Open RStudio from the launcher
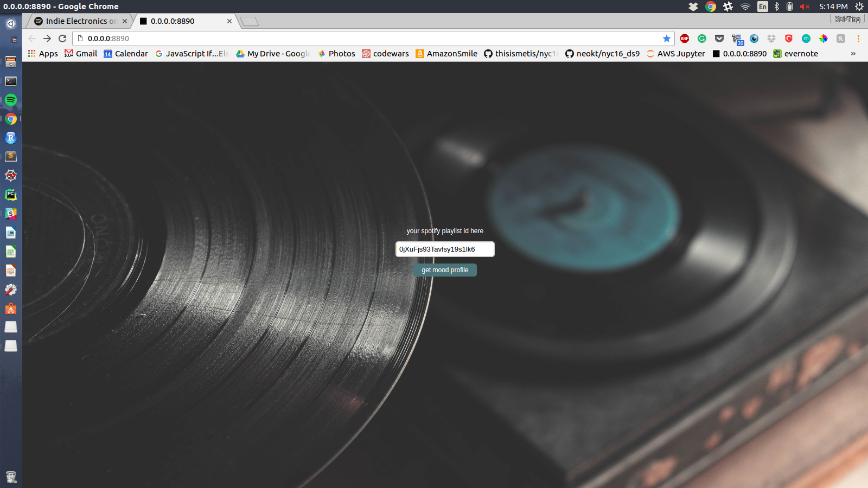This screenshot has height=488, width=868. pyautogui.click(x=11, y=138)
